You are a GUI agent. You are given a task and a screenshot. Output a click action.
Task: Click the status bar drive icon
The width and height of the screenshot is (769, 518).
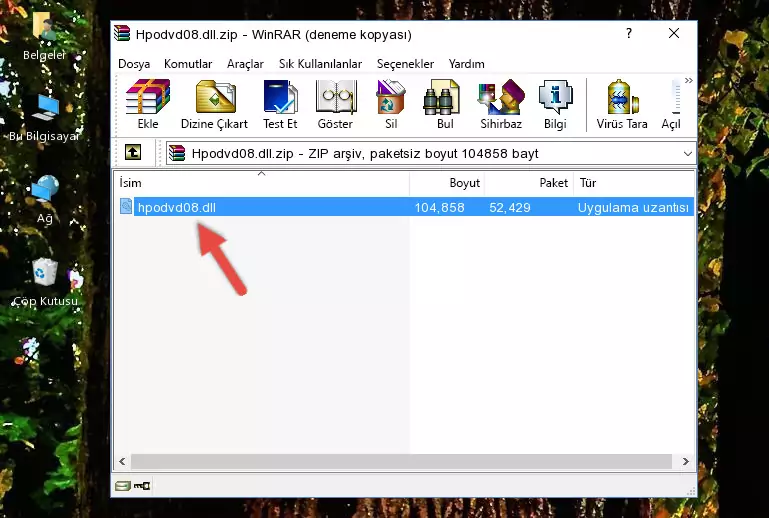tap(123, 486)
